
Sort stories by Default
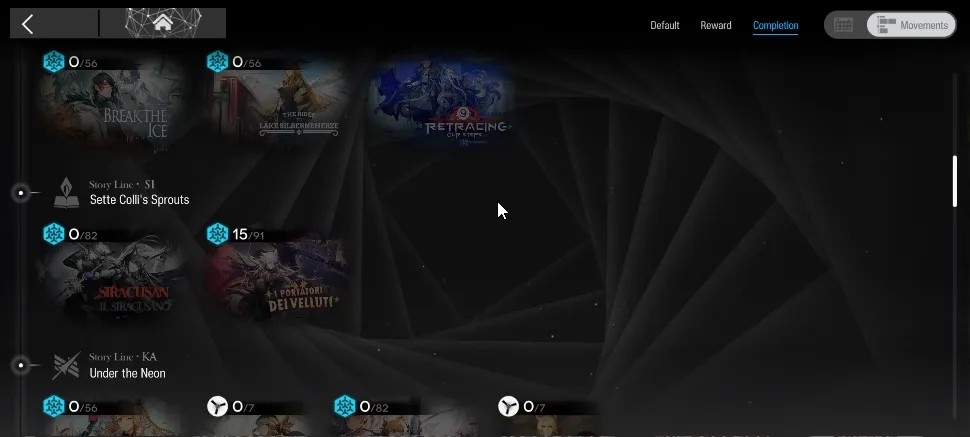coord(664,25)
